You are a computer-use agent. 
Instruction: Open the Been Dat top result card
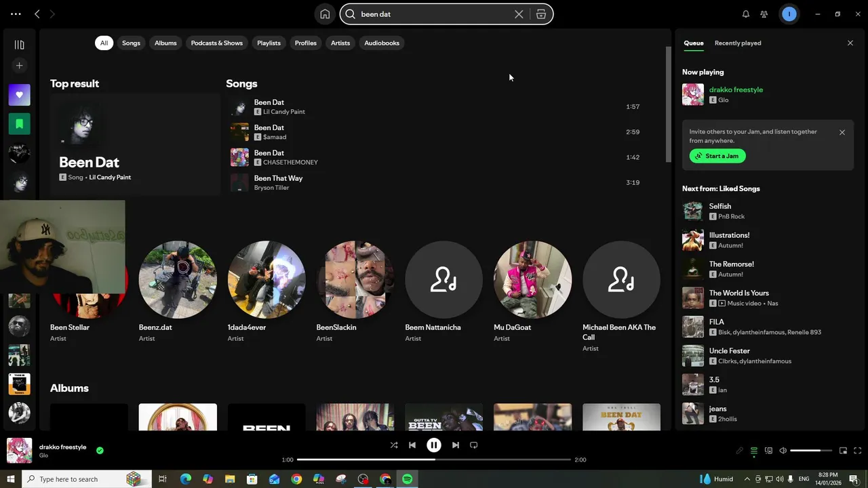(135, 144)
